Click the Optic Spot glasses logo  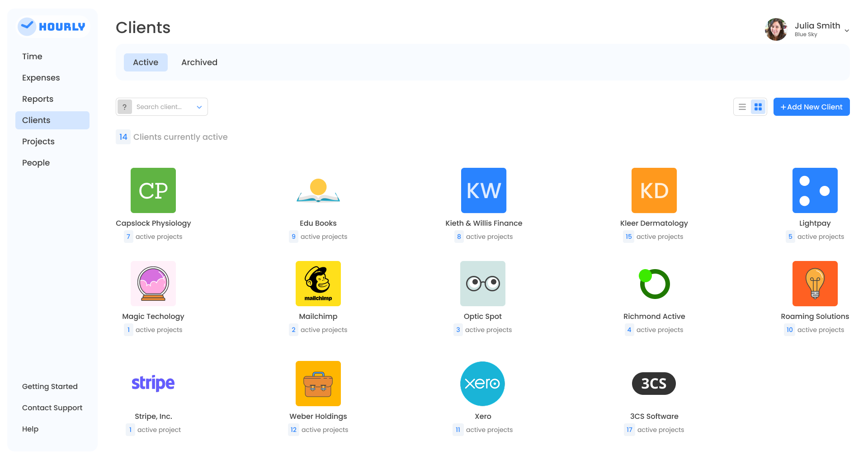coord(483,284)
